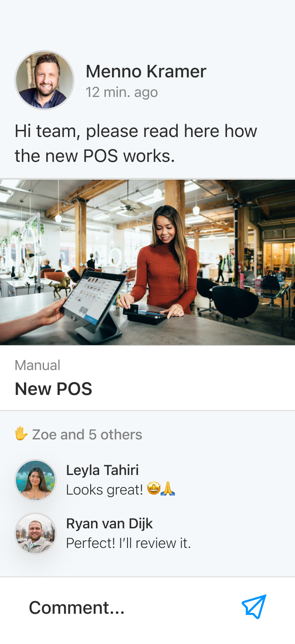
Task: Open the New POS manual title
Action: (x=53, y=389)
